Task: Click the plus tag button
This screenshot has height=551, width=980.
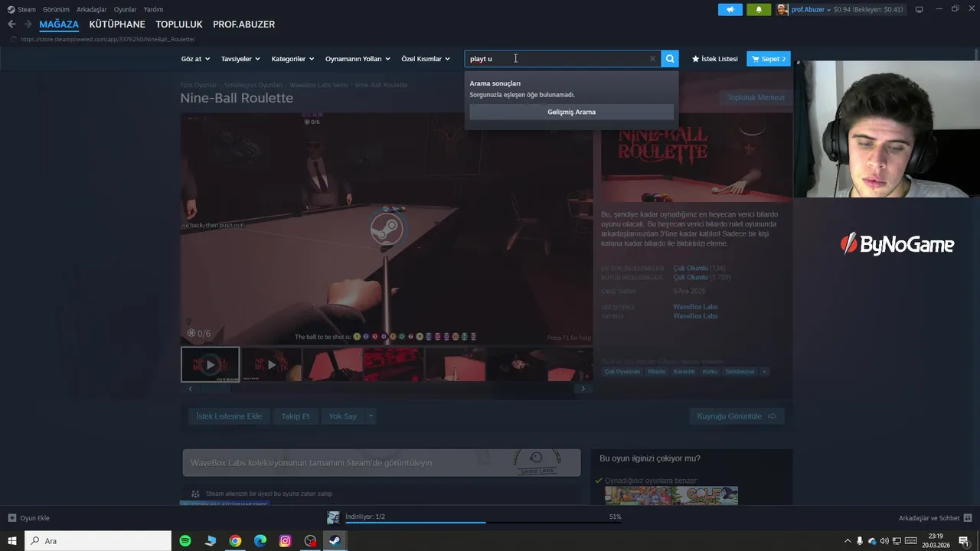Action: (x=764, y=372)
